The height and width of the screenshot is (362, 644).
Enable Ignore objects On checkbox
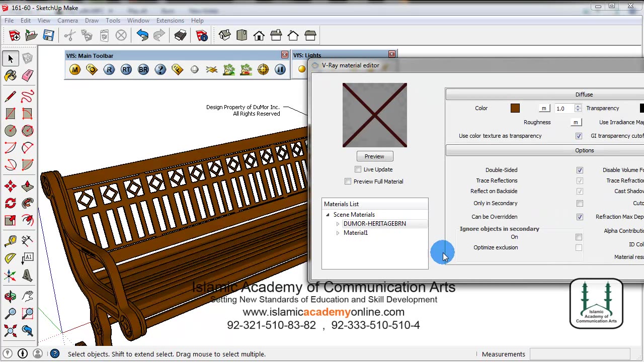pos(579,237)
